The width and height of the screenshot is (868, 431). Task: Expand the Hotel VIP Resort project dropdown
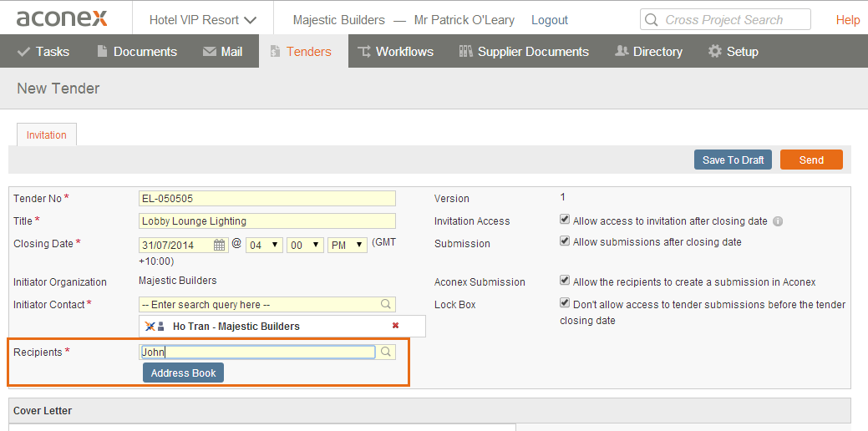click(x=203, y=20)
